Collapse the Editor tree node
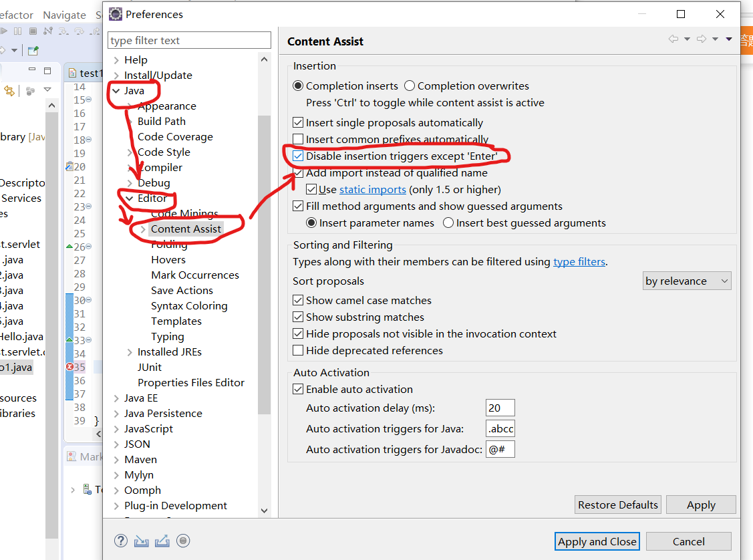This screenshot has width=753, height=560. [x=130, y=198]
